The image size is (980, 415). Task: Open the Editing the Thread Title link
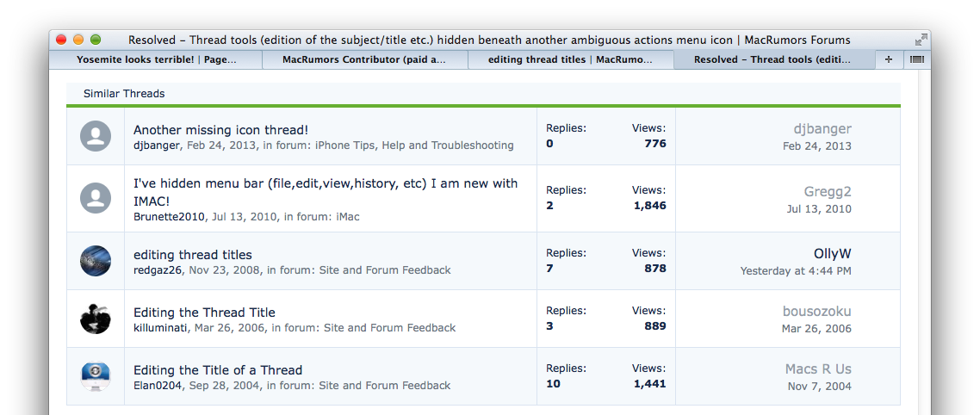pyautogui.click(x=204, y=313)
